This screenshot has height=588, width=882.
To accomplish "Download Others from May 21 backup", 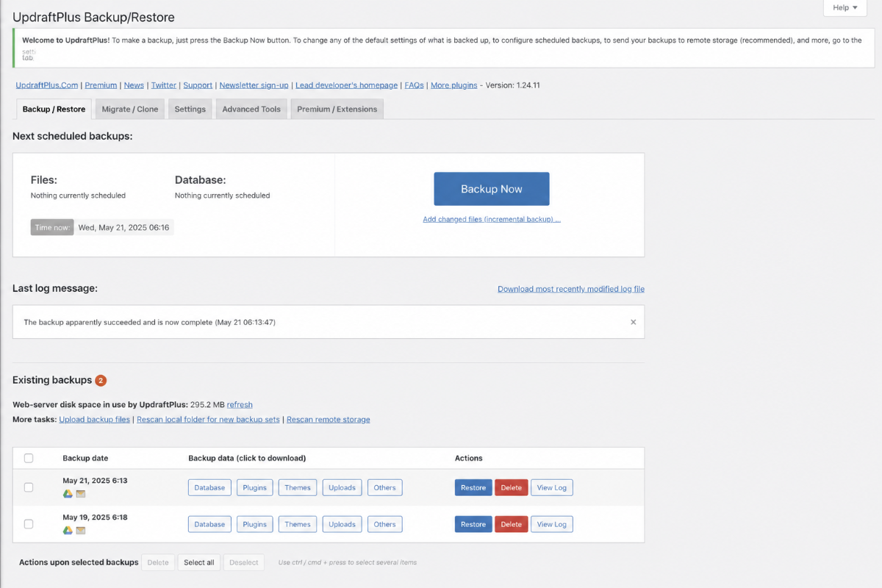I will [384, 487].
